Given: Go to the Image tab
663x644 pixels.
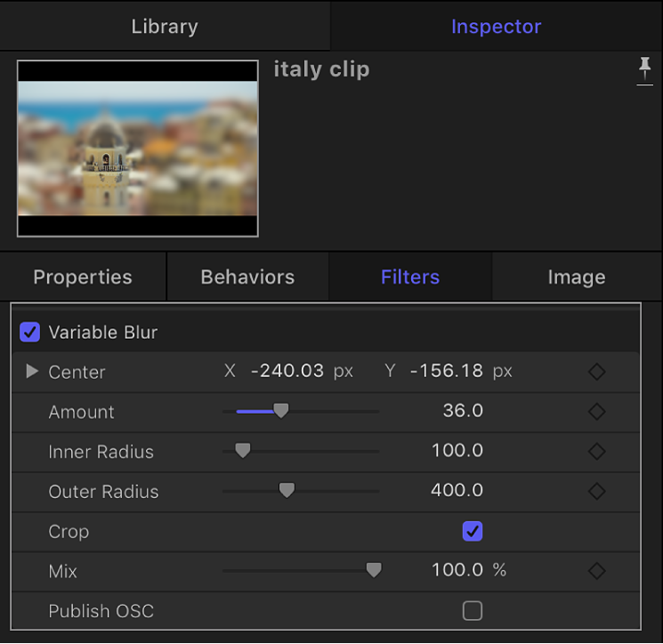Looking at the screenshot, I should 576,278.
